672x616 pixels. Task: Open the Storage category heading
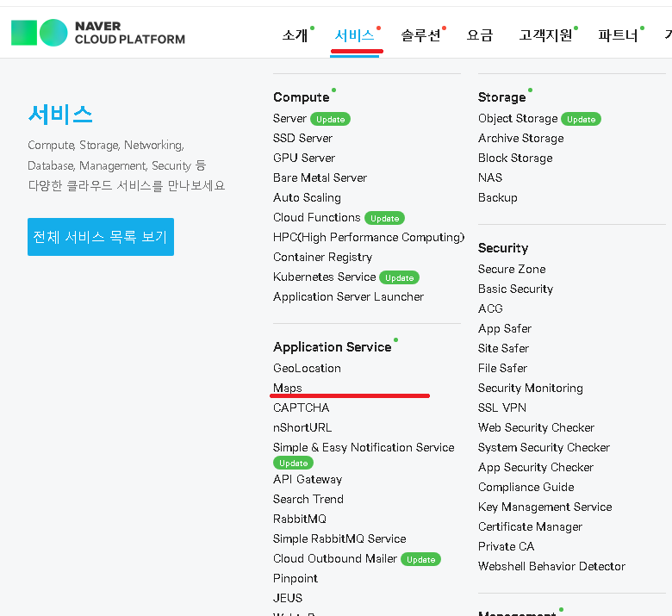[x=502, y=97]
